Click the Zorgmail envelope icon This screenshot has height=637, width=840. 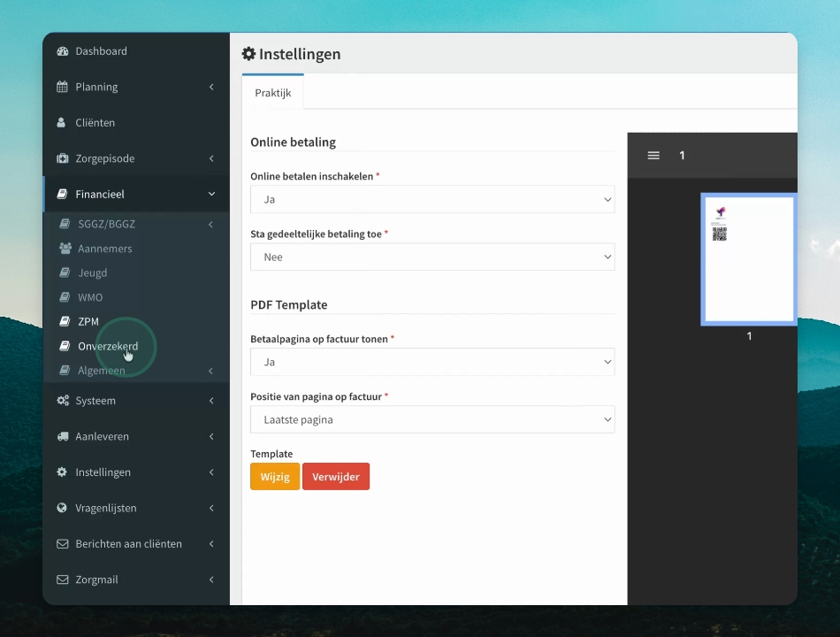click(x=63, y=579)
